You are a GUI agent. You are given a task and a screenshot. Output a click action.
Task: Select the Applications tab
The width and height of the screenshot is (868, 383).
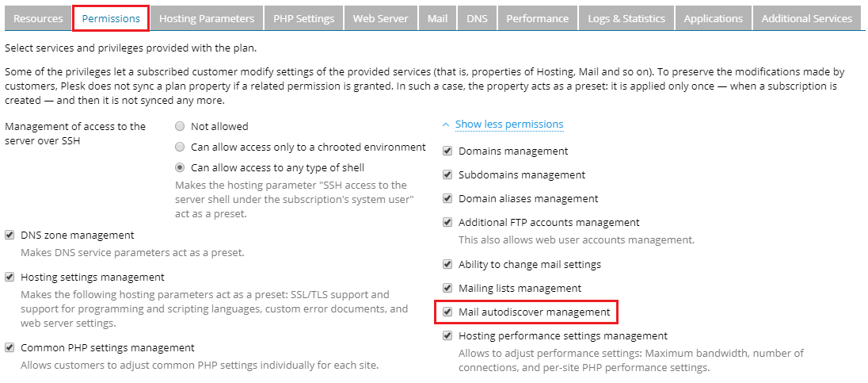(x=713, y=18)
